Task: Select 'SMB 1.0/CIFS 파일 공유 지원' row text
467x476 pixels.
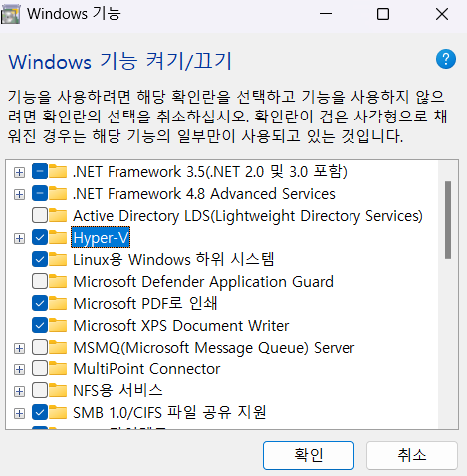Action: click(169, 413)
